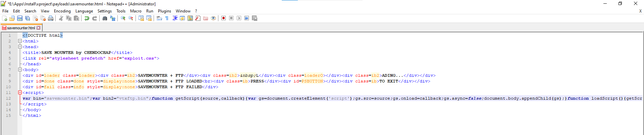Click the Document Map toolbar icon
This screenshot has width=644, height=135.
pyautogui.click(x=190, y=18)
